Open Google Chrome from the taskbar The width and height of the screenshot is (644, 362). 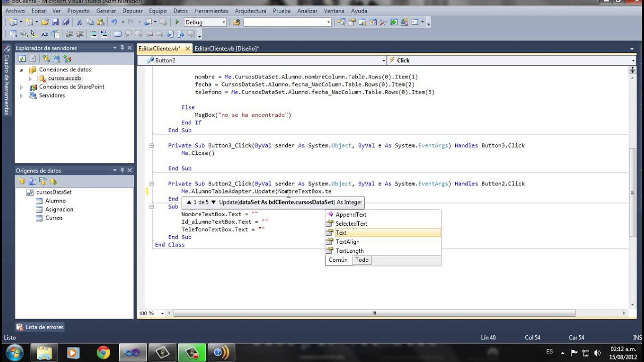click(x=104, y=352)
